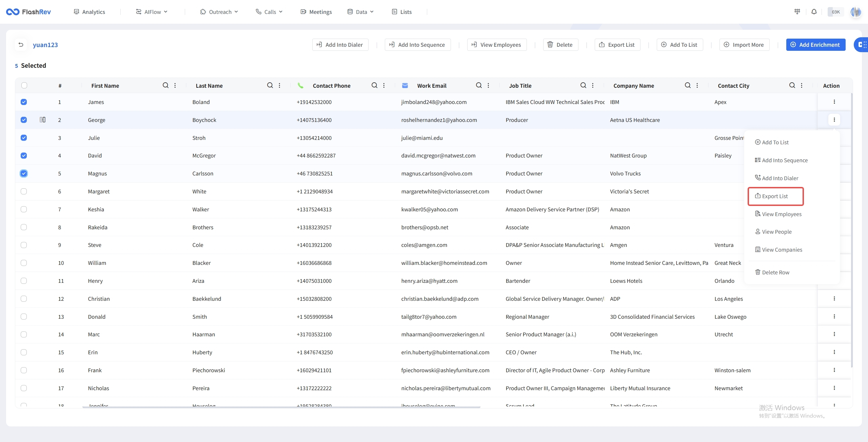Screen dimensions: 868x442
Task: Click the toolbar Add Into Dialer button
Action: click(340, 45)
